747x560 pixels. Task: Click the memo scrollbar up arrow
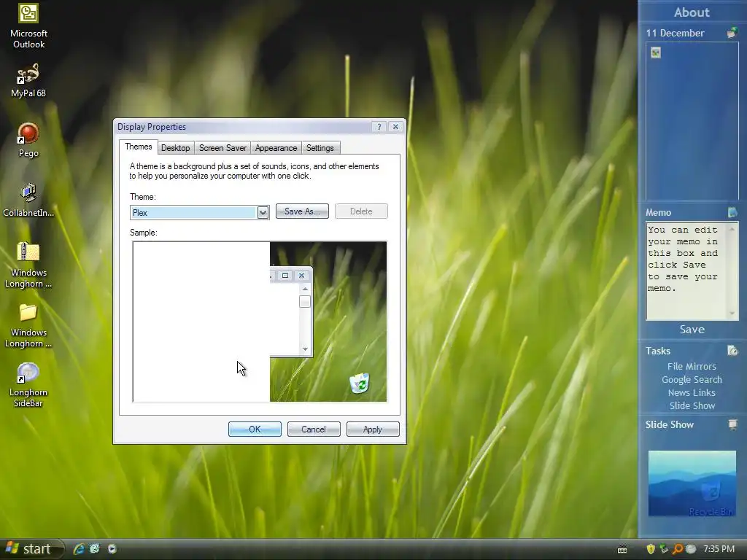(x=732, y=229)
